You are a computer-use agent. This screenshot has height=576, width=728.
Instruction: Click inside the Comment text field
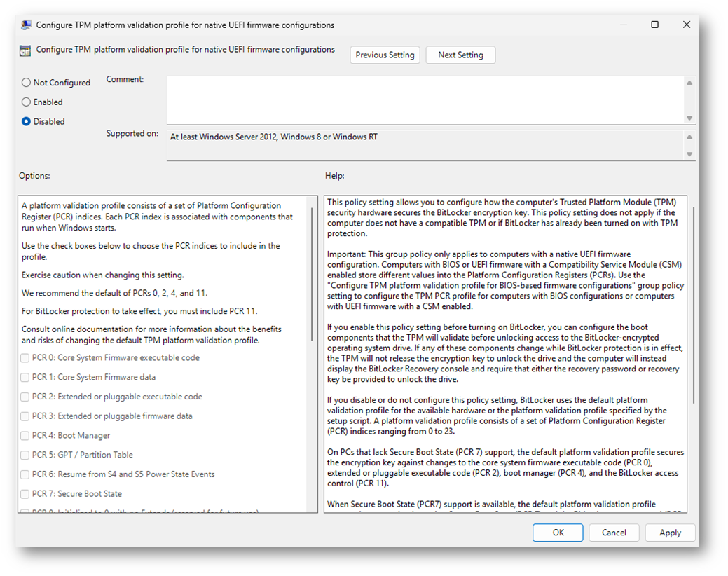[424, 100]
